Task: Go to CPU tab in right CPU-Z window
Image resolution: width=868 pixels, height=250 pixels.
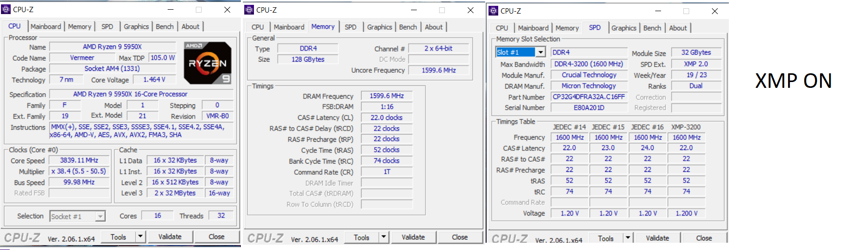Action: click(x=502, y=28)
